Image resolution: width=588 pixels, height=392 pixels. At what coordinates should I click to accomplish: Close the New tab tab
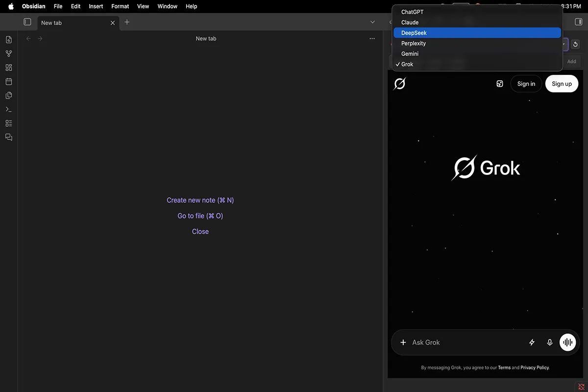(113, 23)
